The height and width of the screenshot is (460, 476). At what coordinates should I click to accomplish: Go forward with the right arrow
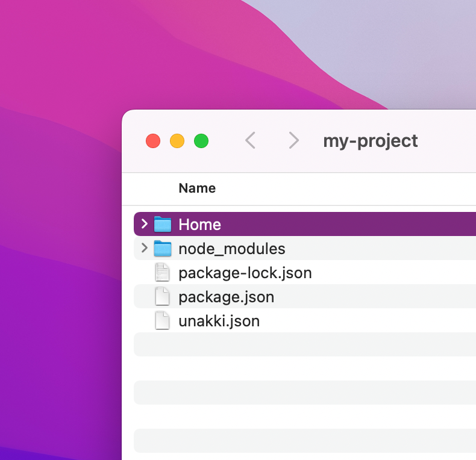tap(293, 140)
